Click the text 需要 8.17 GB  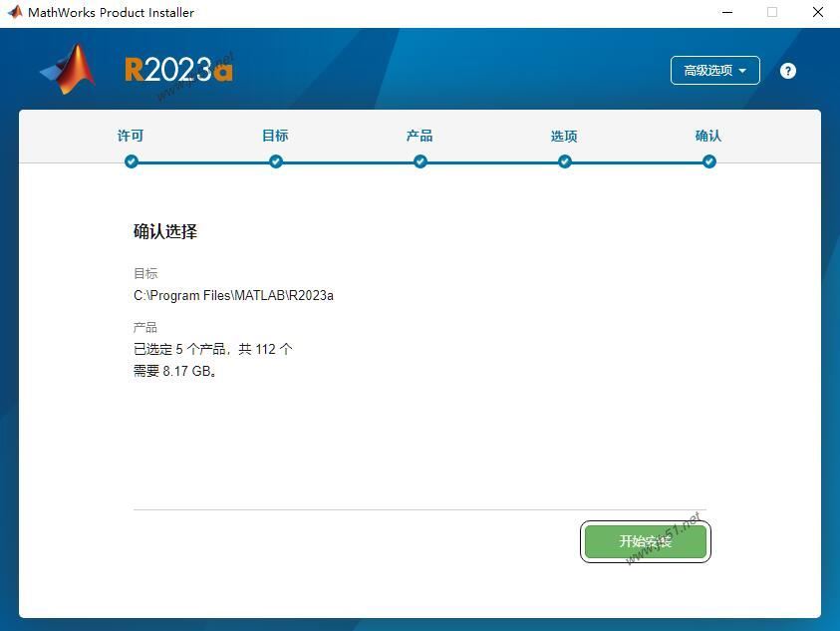point(174,371)
